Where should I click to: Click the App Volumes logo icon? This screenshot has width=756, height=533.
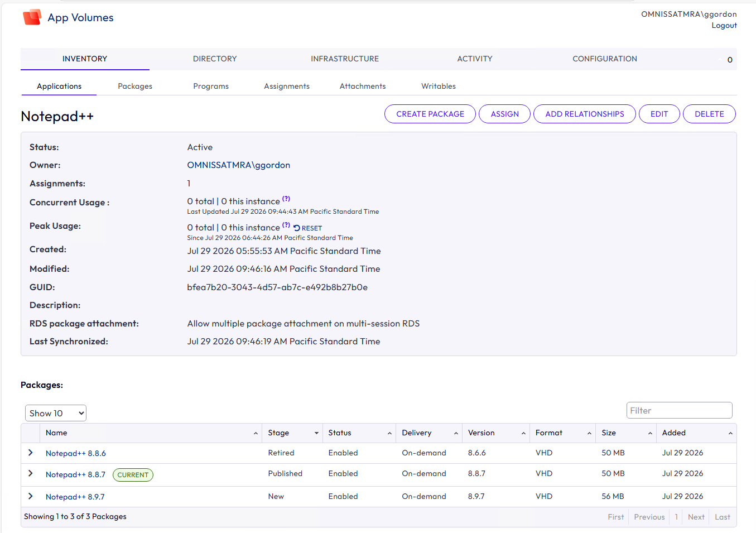pyautogui.click(x=32, y=17)
